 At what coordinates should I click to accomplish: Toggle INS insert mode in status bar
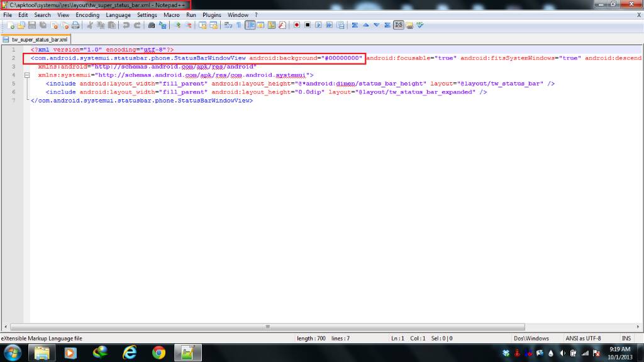pyautogui.click(x=626, y=339)
